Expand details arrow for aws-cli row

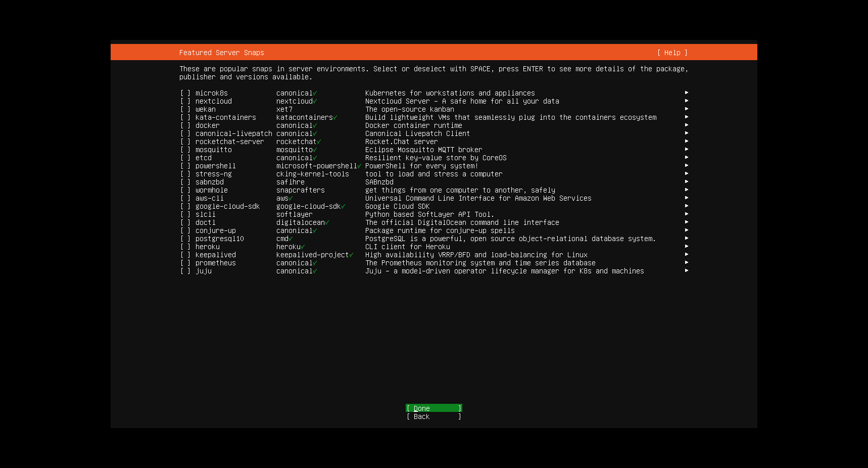pyautogui.click(x=687, y=198)
